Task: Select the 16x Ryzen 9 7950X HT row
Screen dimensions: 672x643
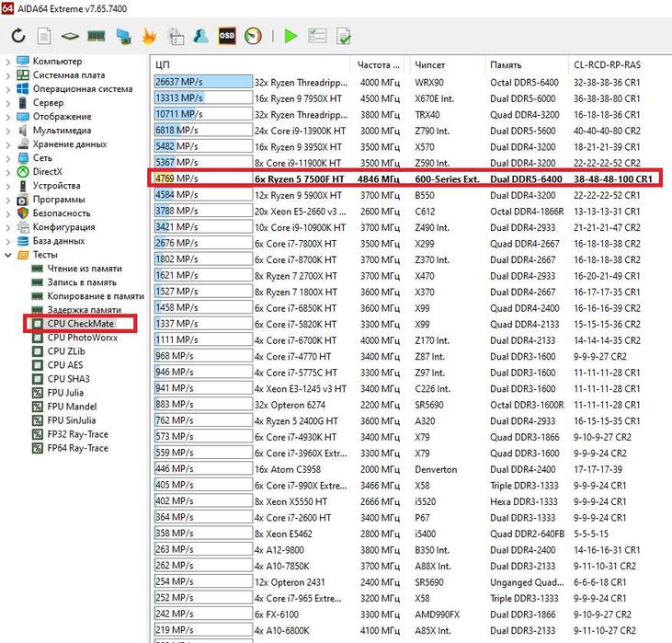Action: point(397,98)
